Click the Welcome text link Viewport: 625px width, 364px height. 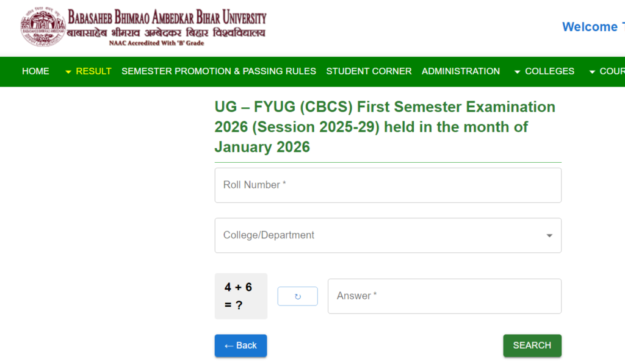[591, 27]
